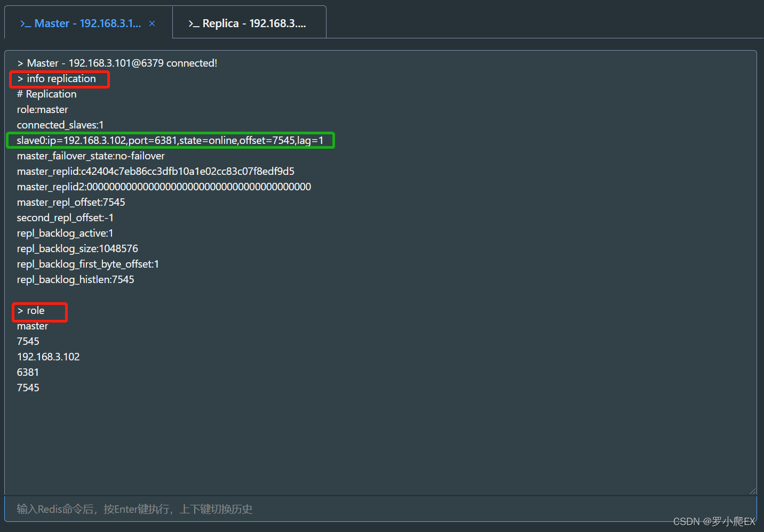This screenshot has width=764, height=532.
Task: Click the 'master' role output line
Action: point(33,326)
